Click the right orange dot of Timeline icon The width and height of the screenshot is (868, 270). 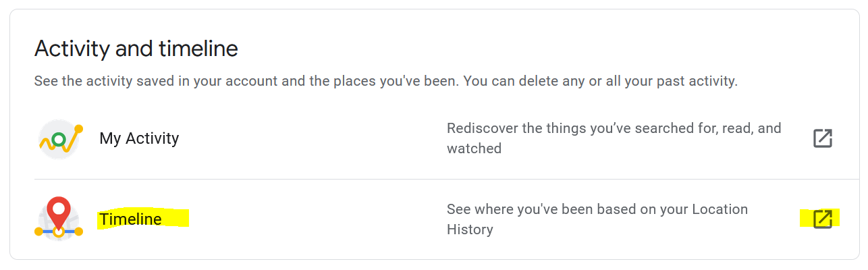79,232
